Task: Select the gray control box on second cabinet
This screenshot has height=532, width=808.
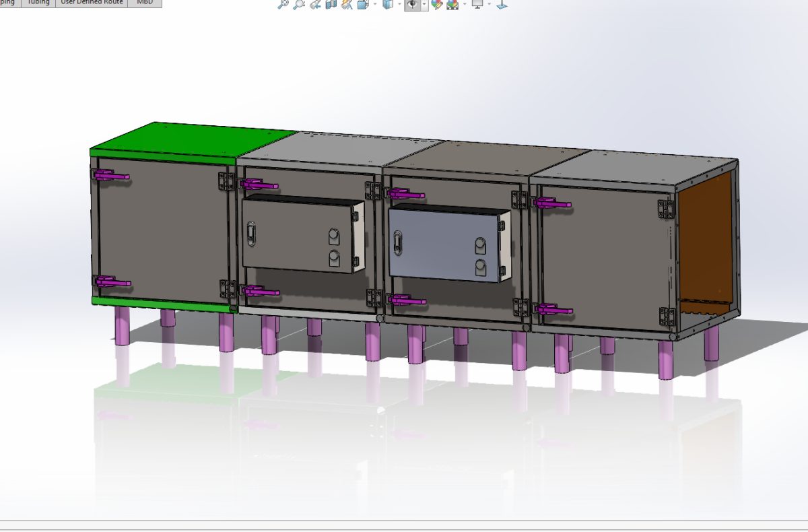Action: 296,234
